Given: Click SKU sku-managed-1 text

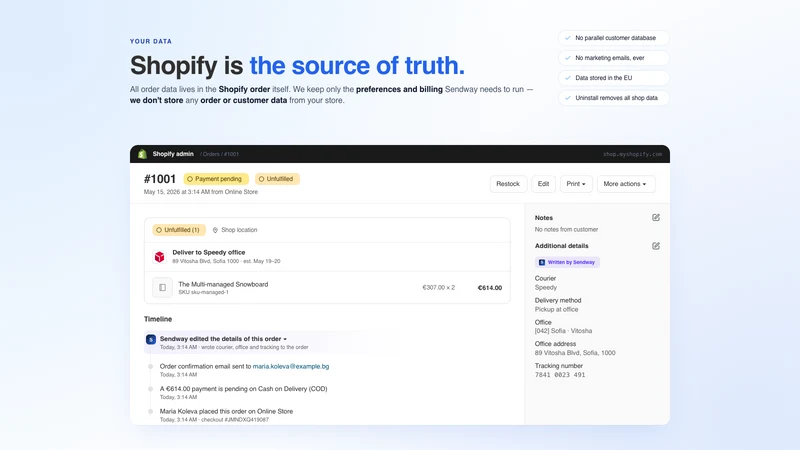Looking at the screenshot, I should pos(203,292).
